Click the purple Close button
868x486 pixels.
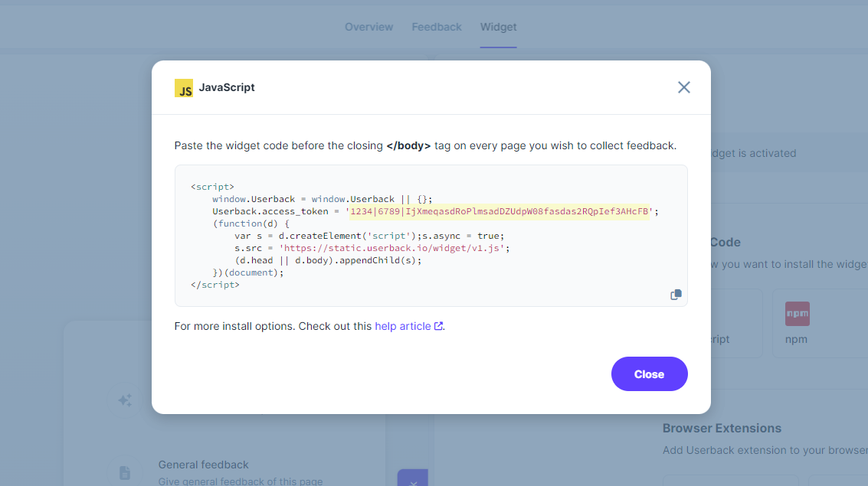tap(650, 373)
